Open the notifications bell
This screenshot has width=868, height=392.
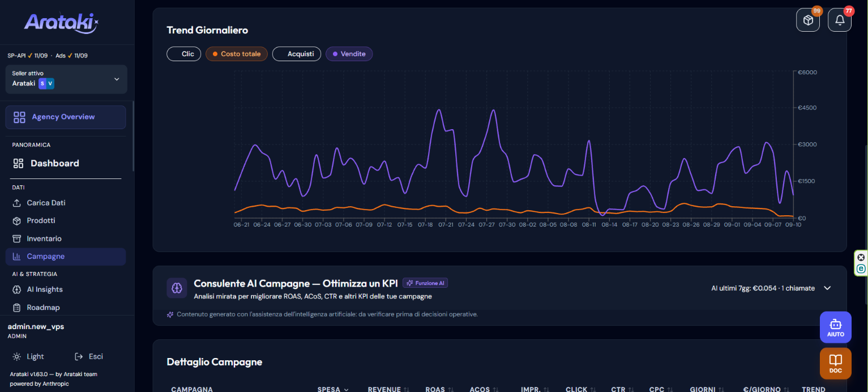840,20
